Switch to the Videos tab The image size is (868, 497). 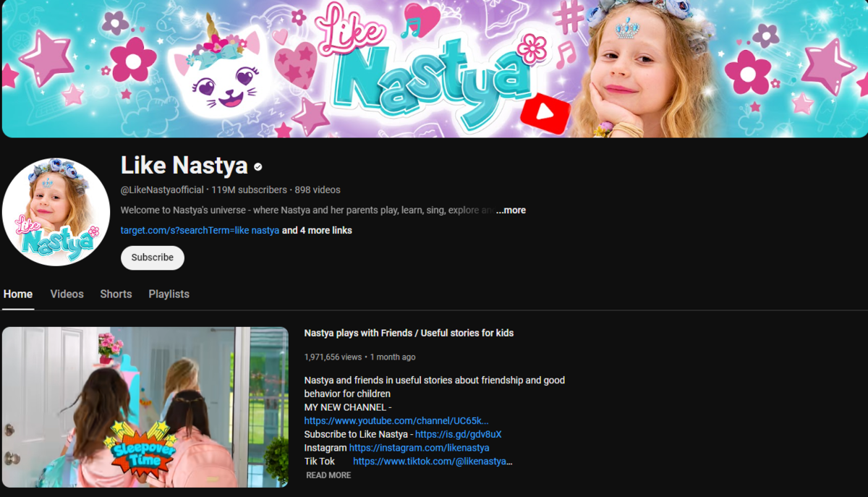tap(67, 294)
